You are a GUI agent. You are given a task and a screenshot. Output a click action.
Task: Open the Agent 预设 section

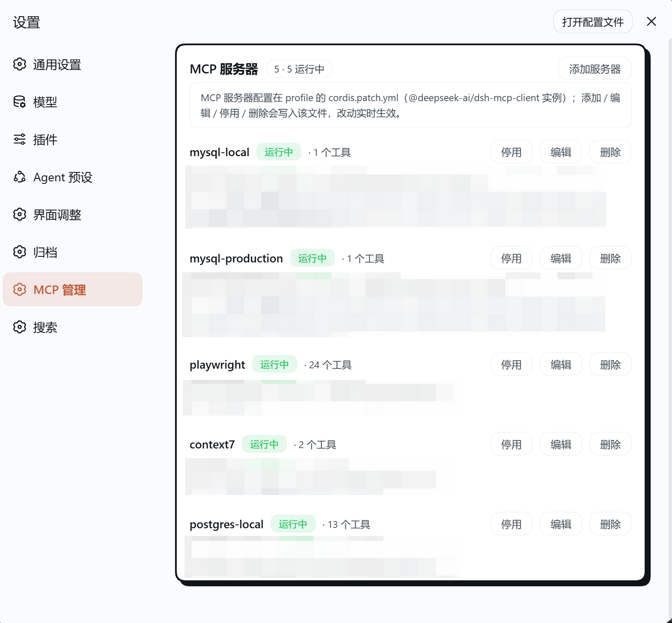pyautogui.click(x=73, y=177)
